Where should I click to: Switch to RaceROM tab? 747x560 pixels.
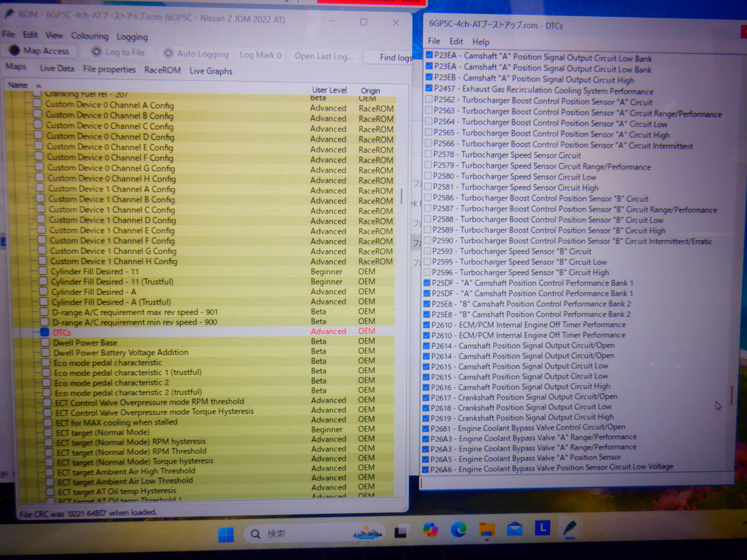click(162, 70)
